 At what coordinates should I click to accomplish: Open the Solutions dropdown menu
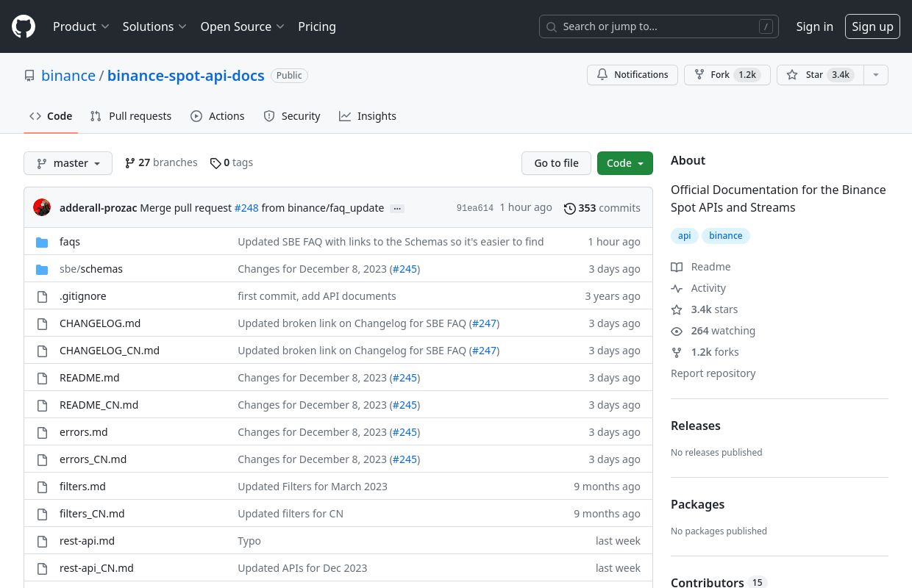pos(154,26)
